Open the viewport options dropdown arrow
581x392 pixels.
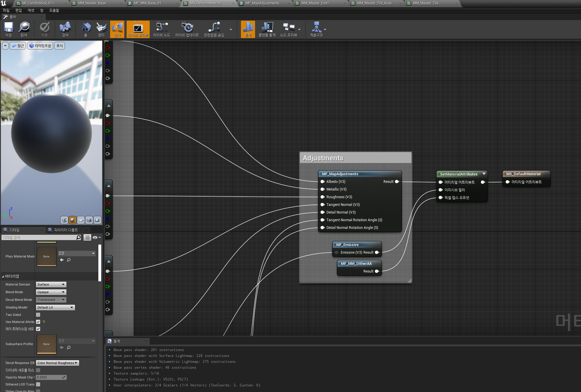(5, 46)
